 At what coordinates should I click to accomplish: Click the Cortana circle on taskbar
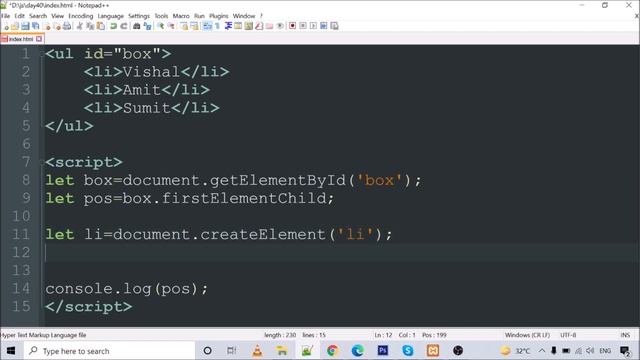tap(207, 351)
